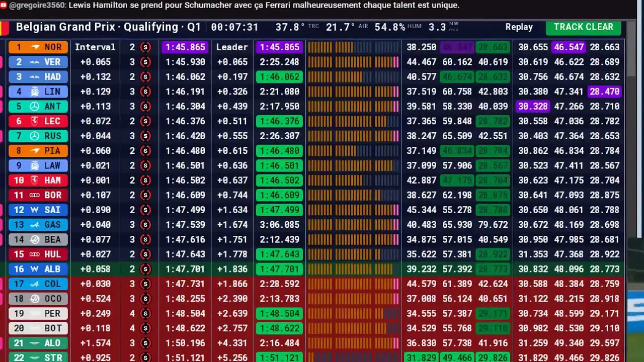Select the Williams team icon for ALB

[35, 269]
